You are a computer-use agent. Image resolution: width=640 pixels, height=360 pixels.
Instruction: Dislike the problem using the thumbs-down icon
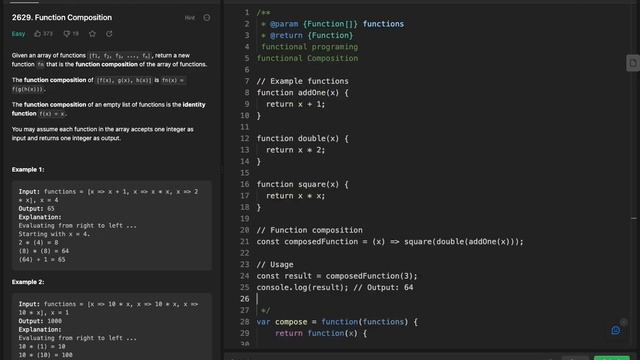pos(67,34)
